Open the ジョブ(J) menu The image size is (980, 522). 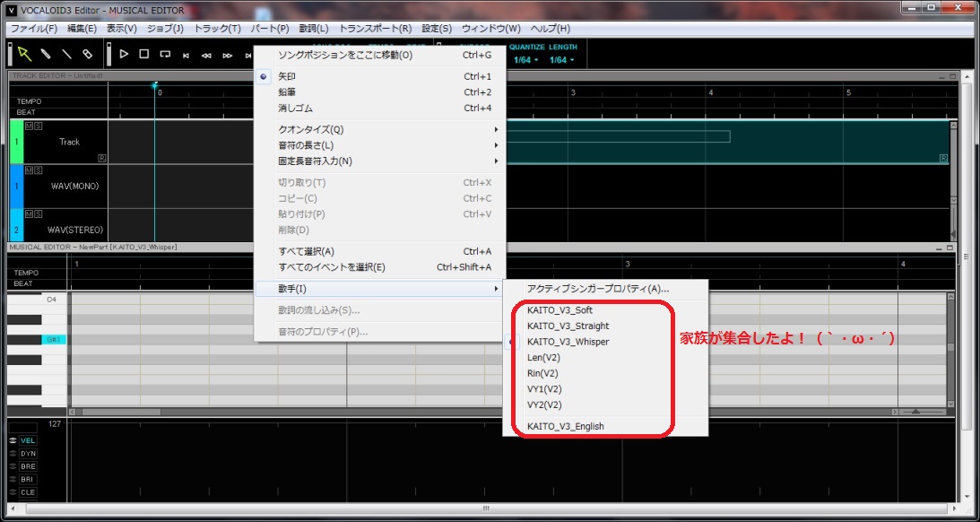[x=165, y=29]
